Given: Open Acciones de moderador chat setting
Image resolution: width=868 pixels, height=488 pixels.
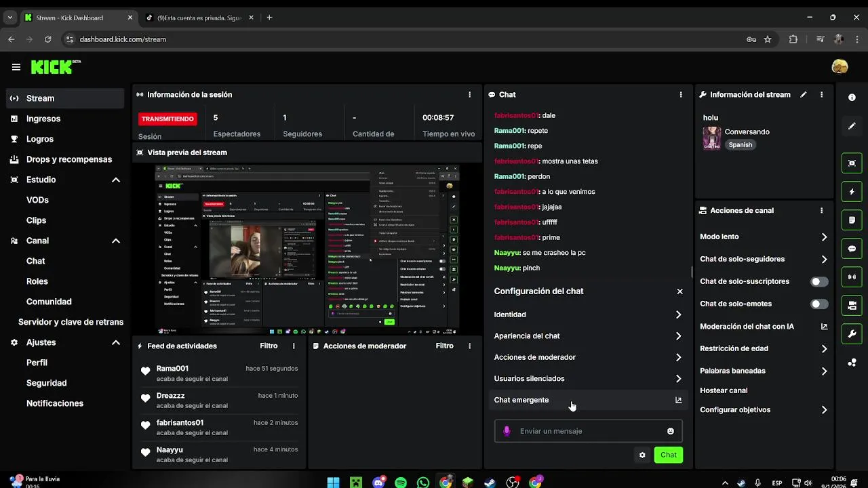Looking at the screenshot, I should (588, 357).
